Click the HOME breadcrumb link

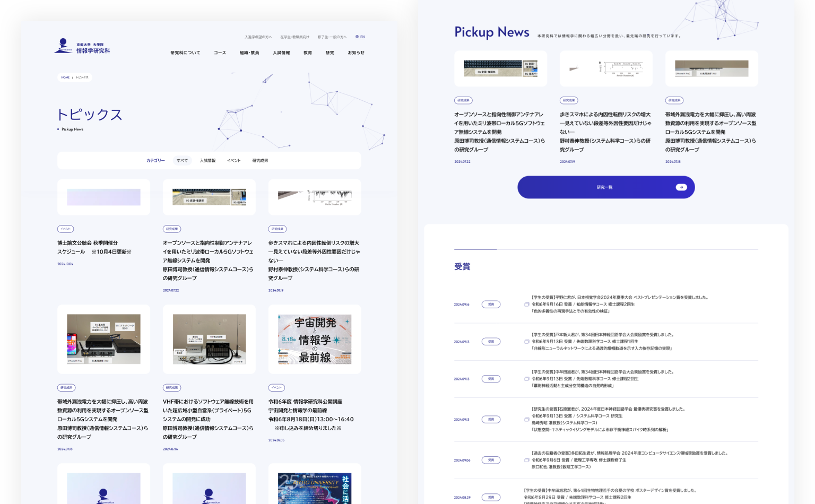point(65,77)
